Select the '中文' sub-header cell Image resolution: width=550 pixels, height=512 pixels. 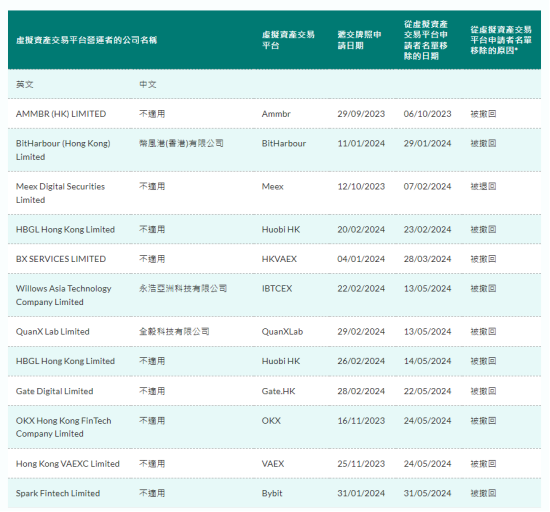[148, 84]
